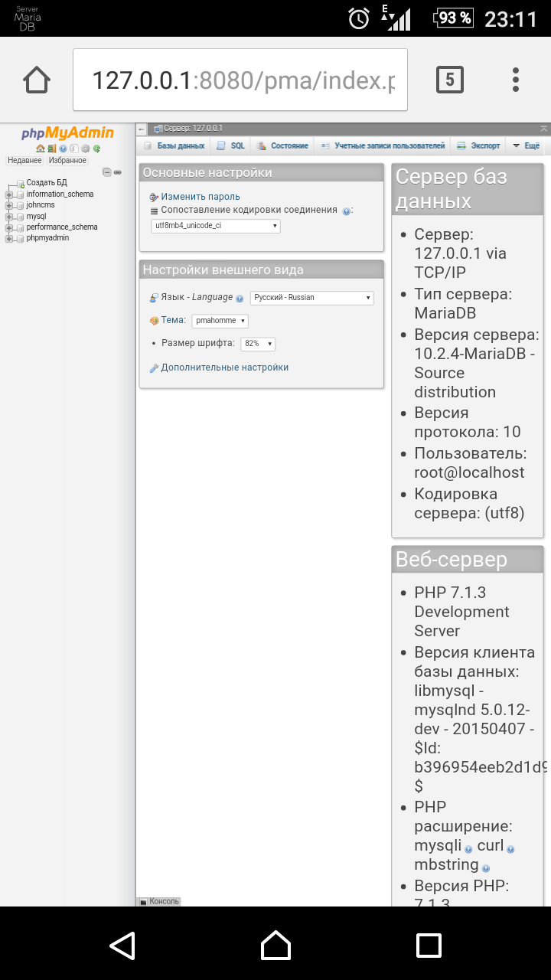The height and width of the screenshot is (980, 551).
Task: Open the Экспорт tab
Action: [x=479, y=145]
